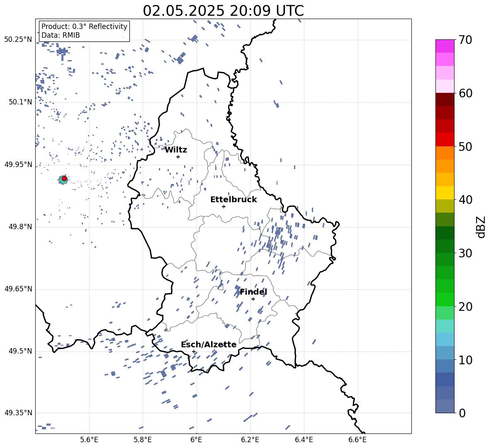Click the 'Product: 0.3° Reflectivity' label

[84, 27]
